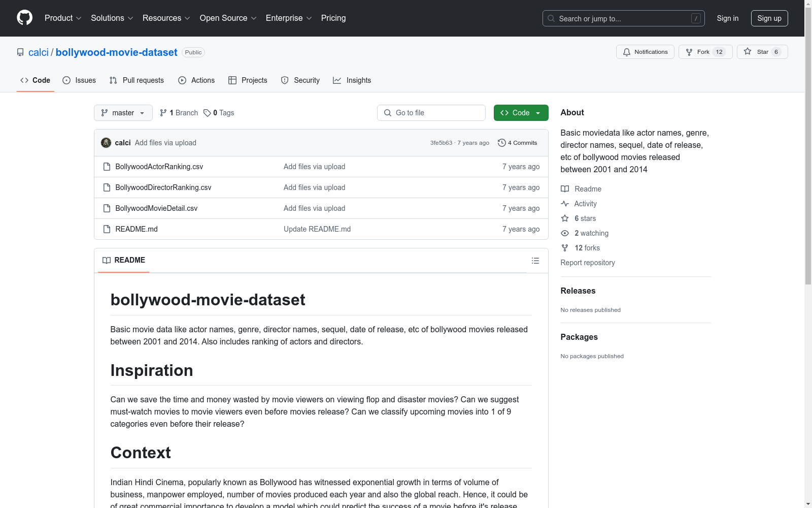Click the repository book icon beside calci
This screenshot has height=508, width=812.
[20, 52]
